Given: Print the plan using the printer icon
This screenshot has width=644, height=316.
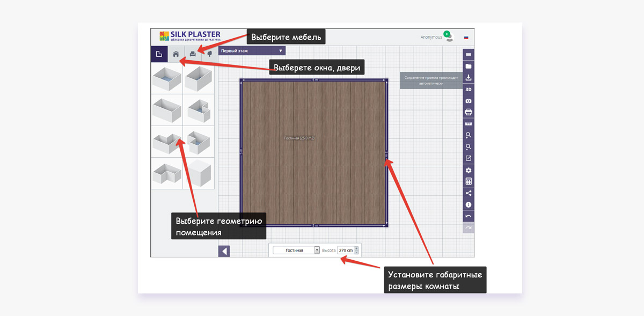Looking at the screenshot, I should [469, 112].
